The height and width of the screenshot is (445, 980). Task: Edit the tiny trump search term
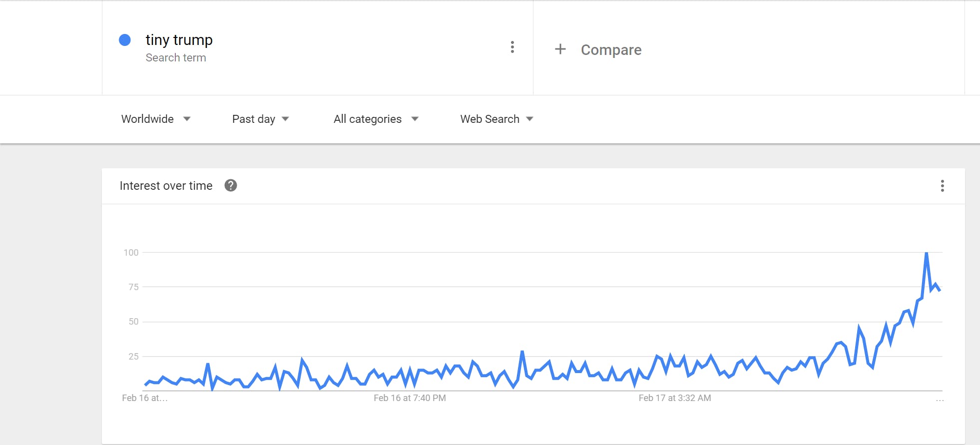(179, 39)
